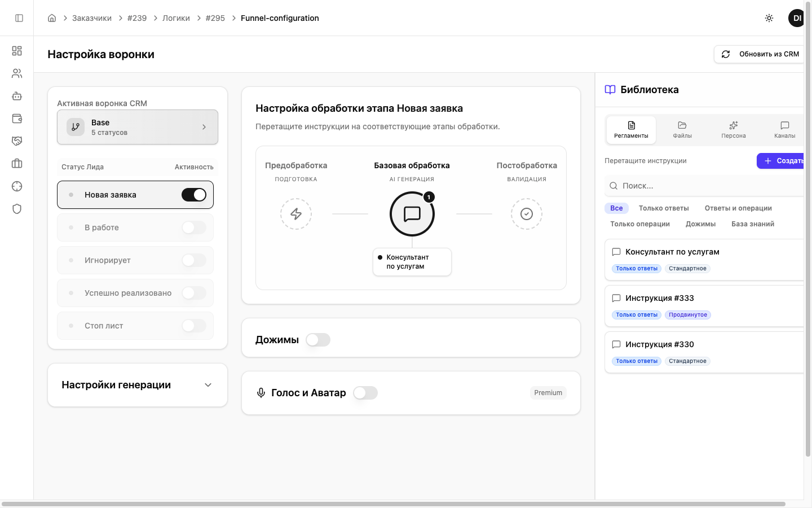
Task: Select the Предобработка lightning stage icon
Action: click(296, 214)
